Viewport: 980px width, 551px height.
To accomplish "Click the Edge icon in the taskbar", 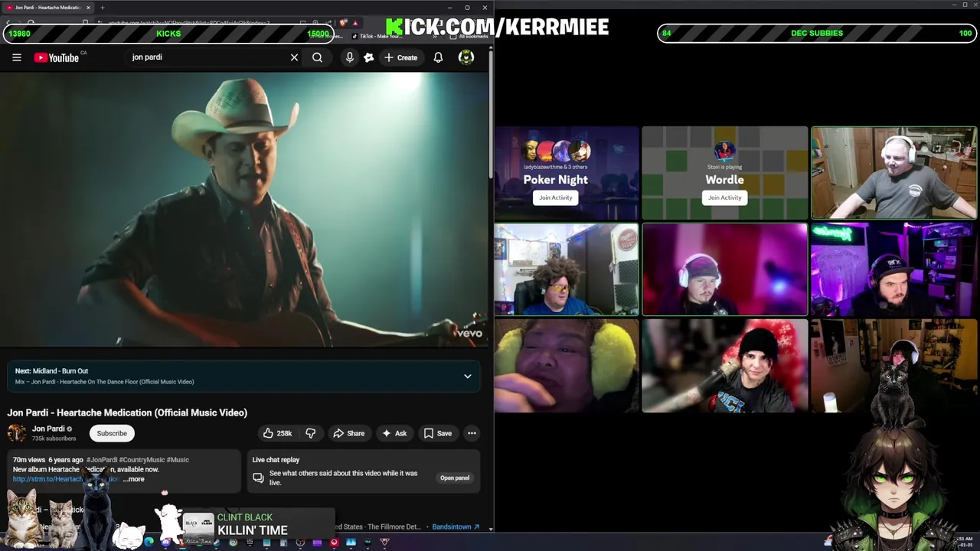I will click(x=149, y=543).
